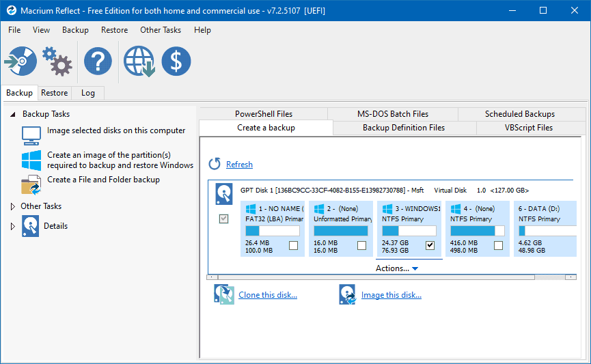Select the 6 - DATA (D:) partition
The width and height of the screenshot is (591, 364).
(545, 229)
